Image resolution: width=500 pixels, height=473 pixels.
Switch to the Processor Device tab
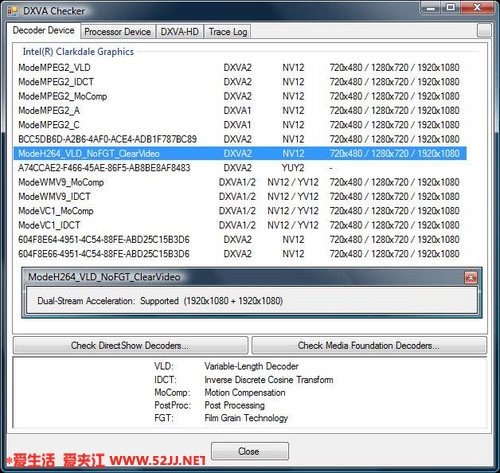117,32
